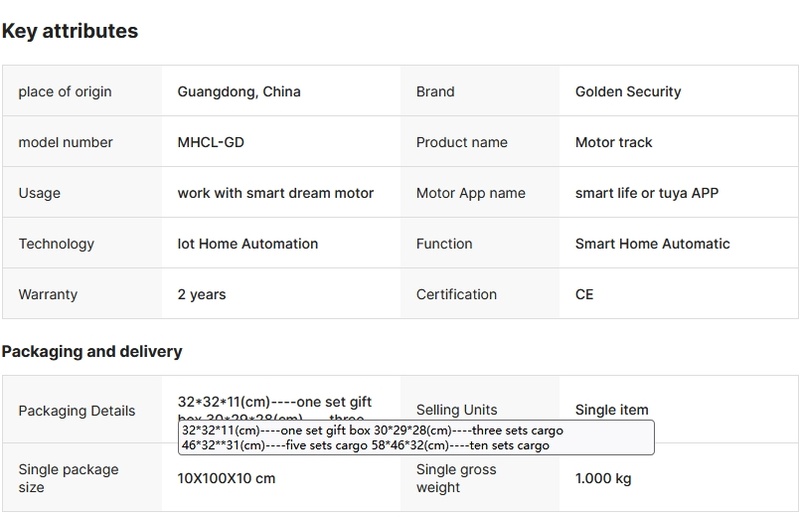
Task: Select the Single item selling units value
Action: coord(612,410)
